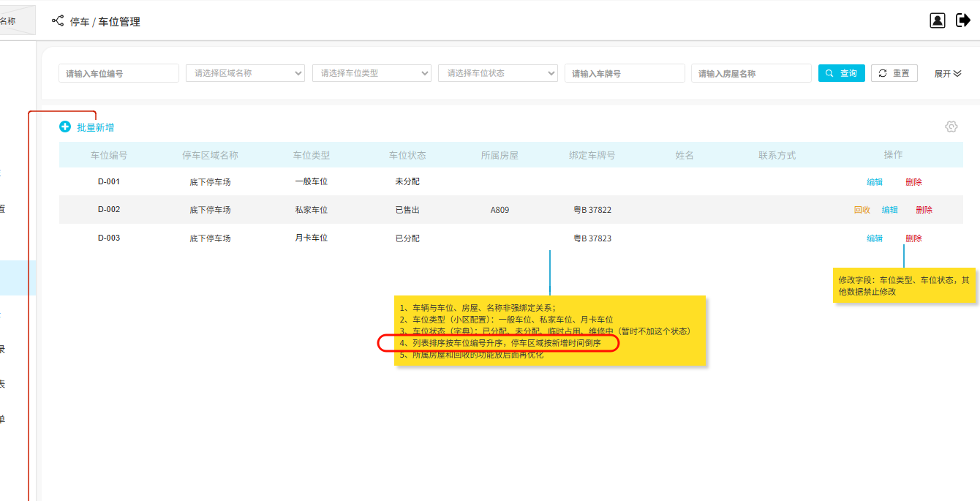Viewport: 980px width, 501px height.
Task: Click the 批量新增 link text
Action: pos(96,127)
